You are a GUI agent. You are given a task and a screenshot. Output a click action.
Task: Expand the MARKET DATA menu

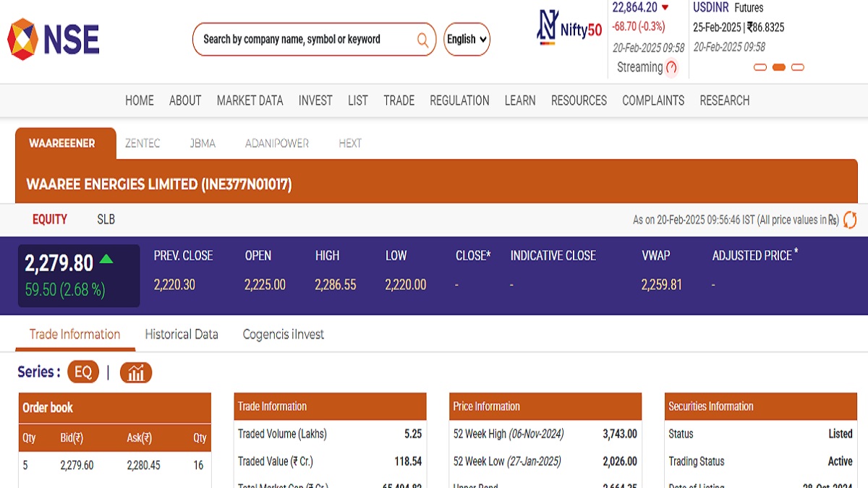[x=250, y=100]
